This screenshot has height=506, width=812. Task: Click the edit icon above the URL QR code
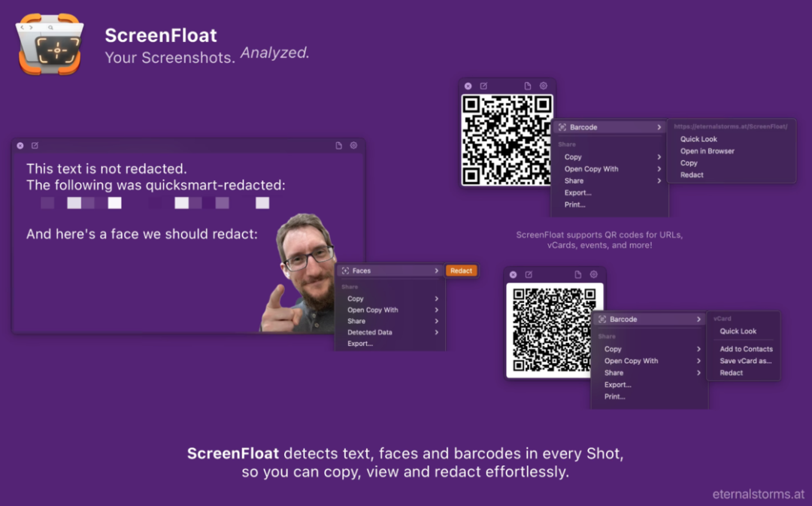(483, 86)
